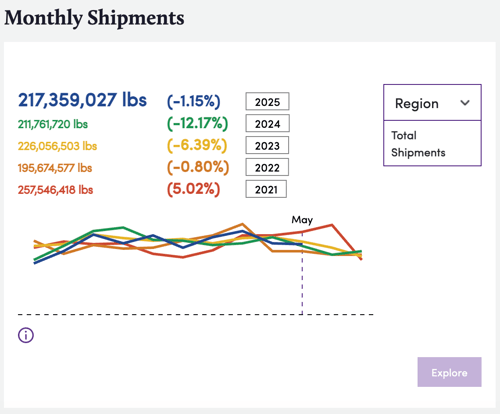This screenshot has width=500, height=414.
Task: Click the red 257,546,418 lbs value
Action: pyautogui.click(x=55, y=190)
